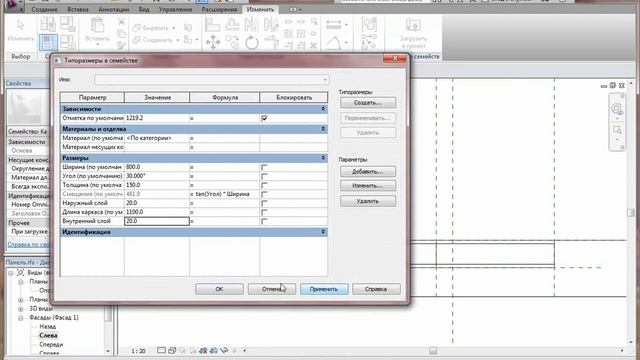Viewport: 640px width, 360px height.
Task: Open the Управление ribbon tab
Action: tap(176, 9)
